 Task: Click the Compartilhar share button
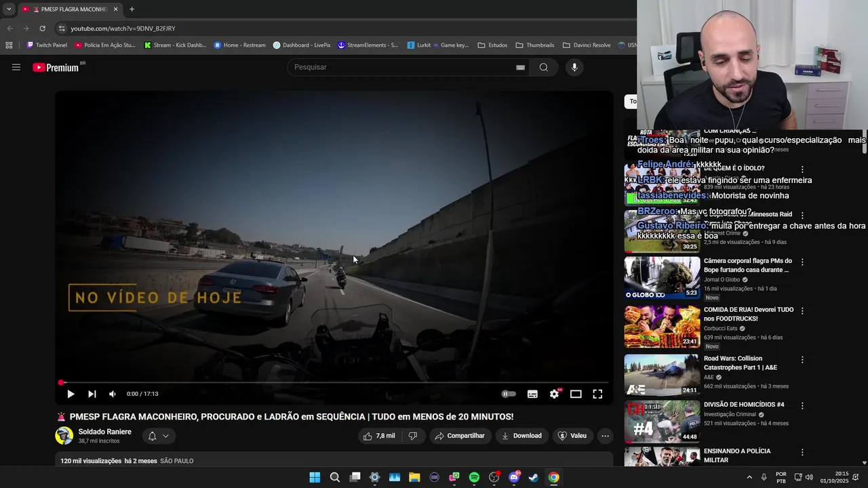click(x=460, y=436)
